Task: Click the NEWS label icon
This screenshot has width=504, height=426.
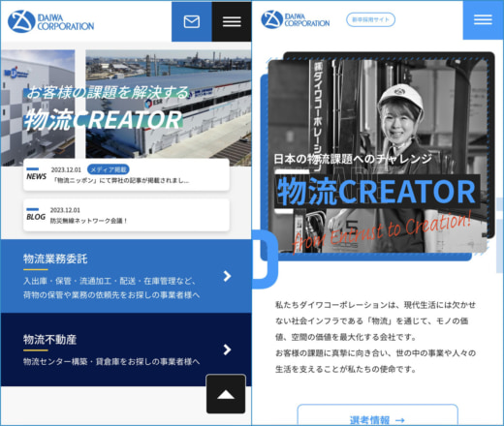Action: (36, 174)
